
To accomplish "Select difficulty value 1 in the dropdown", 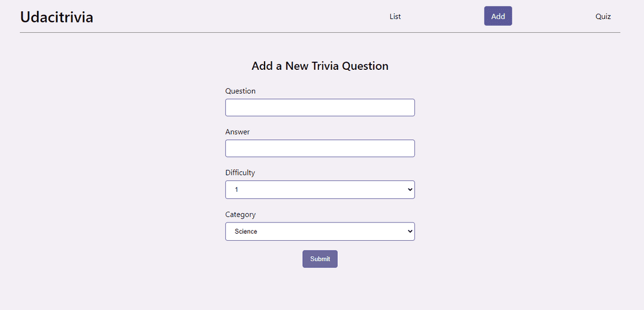I will (320, 189).
